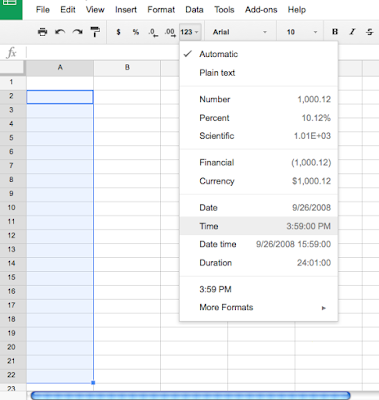
Task: Click cell A12 in selected range
Action: pos(60,236)
